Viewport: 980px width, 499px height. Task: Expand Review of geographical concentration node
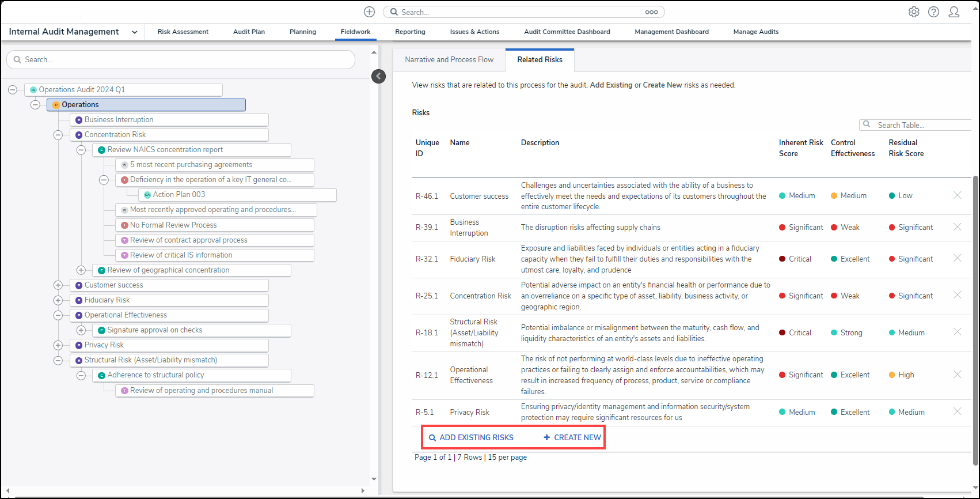coord(81,270)
